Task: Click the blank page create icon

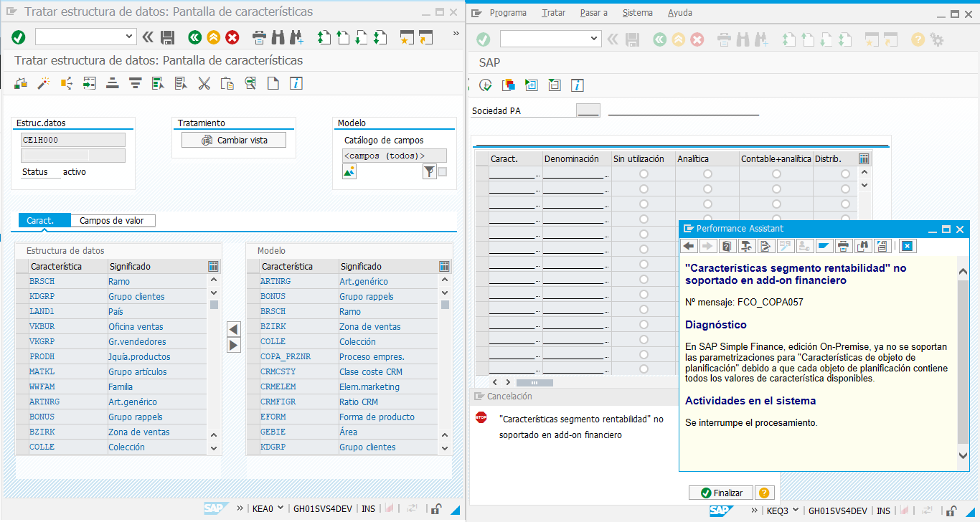Action: click(x=273, y=83)
